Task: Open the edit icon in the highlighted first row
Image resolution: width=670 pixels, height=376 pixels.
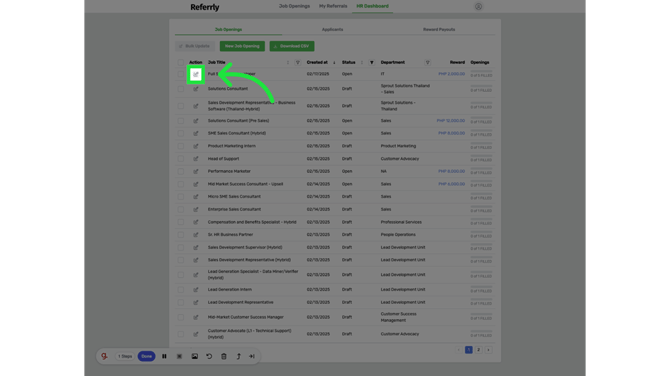Action: (196, 74)
